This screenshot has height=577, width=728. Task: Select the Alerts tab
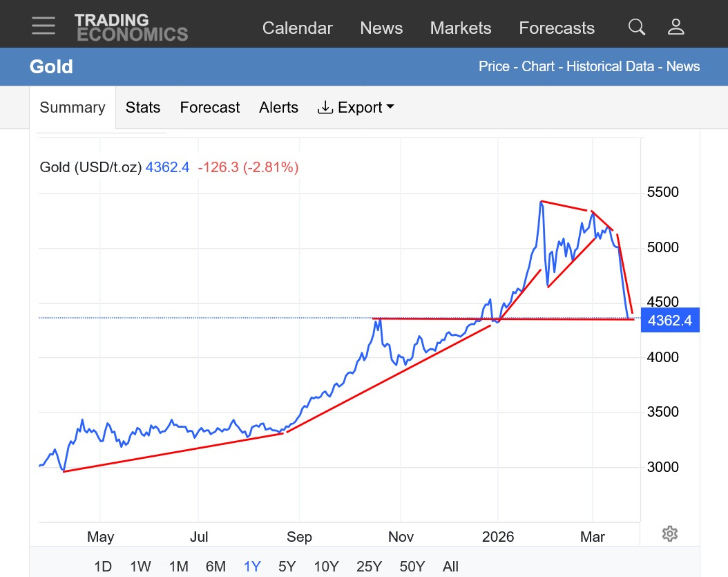(278, 108)
